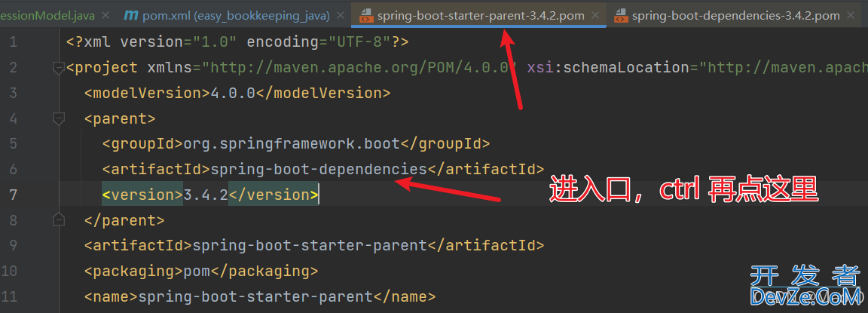Close the spring-boot-dependencies-3.4.2.pom tab
This screenshot has width=868, height=313.
pyautogui.click(x=850, y=16)
